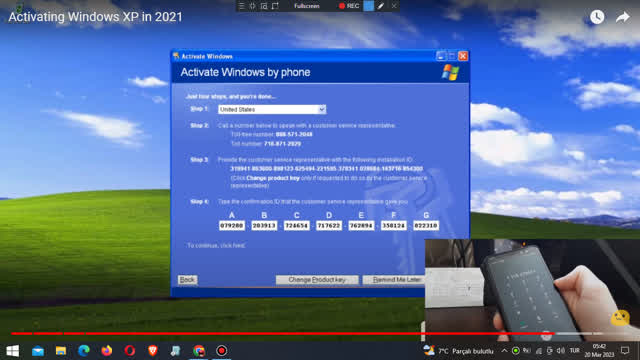Open the Windows Start menu
Screen dimensions: 640x360
tap(13, 351)
